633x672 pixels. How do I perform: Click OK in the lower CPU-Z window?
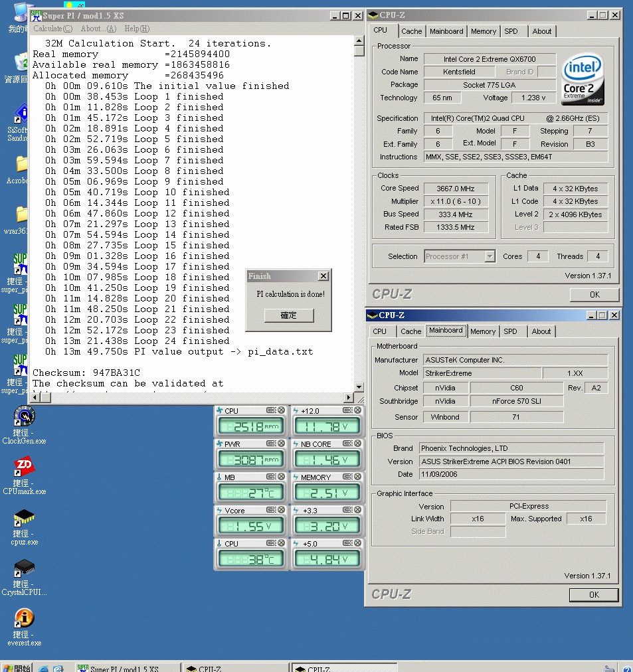click(594, 595)
